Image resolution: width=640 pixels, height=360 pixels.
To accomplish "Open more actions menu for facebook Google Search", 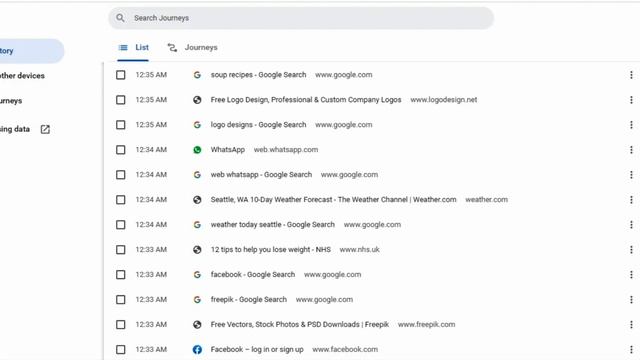I will pyautogui.click(x=631, y=275).
